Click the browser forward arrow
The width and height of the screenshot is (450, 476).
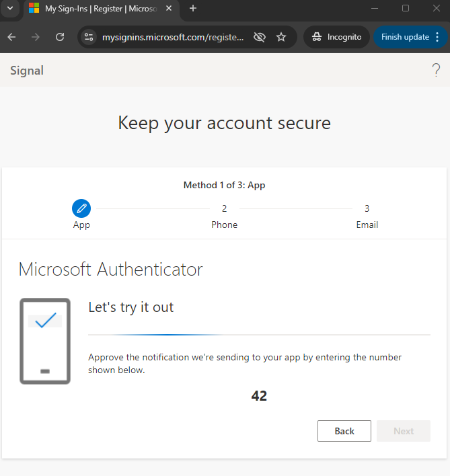click(36, 37)
